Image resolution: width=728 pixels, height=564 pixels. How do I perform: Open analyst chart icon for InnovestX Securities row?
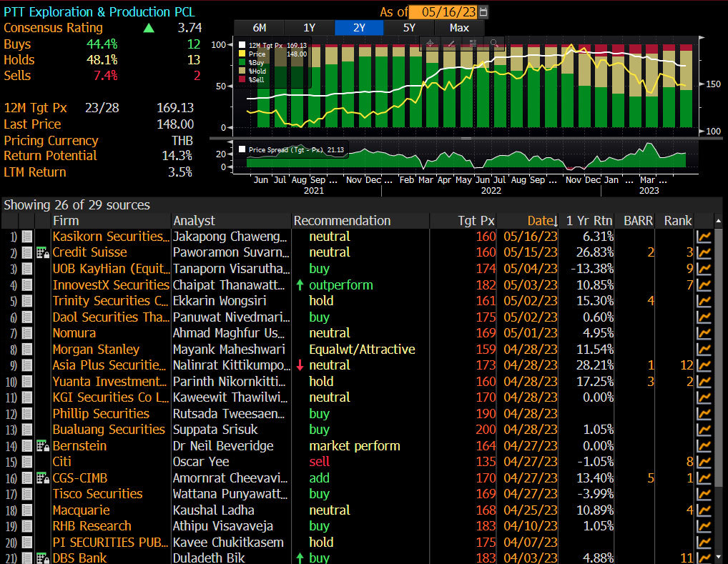(x=704, y=285)
